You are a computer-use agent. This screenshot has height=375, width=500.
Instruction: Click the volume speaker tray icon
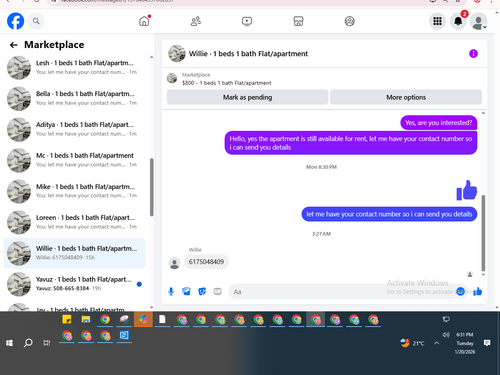(446, 335)
